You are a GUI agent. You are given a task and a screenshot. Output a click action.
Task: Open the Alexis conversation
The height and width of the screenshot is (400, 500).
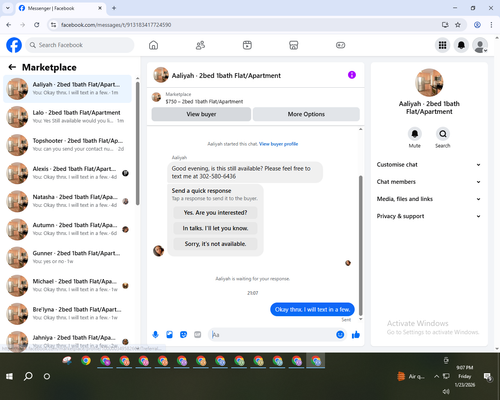pos(68,173)
